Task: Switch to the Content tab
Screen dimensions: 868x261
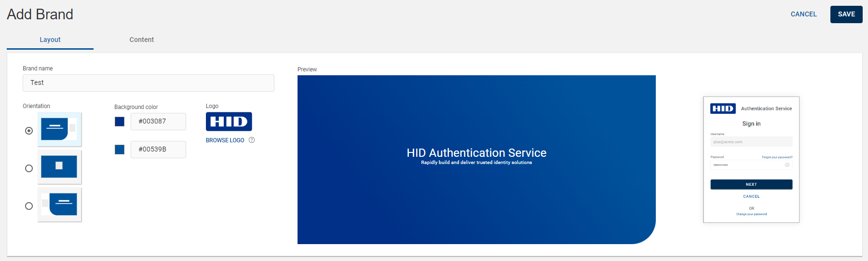Action: coord(141,40)
